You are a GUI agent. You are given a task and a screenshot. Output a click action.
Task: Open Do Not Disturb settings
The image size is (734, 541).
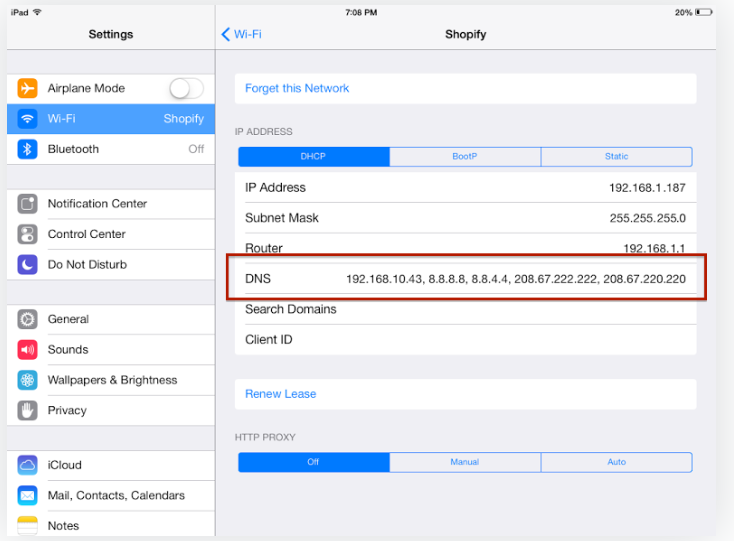(111, 264)
